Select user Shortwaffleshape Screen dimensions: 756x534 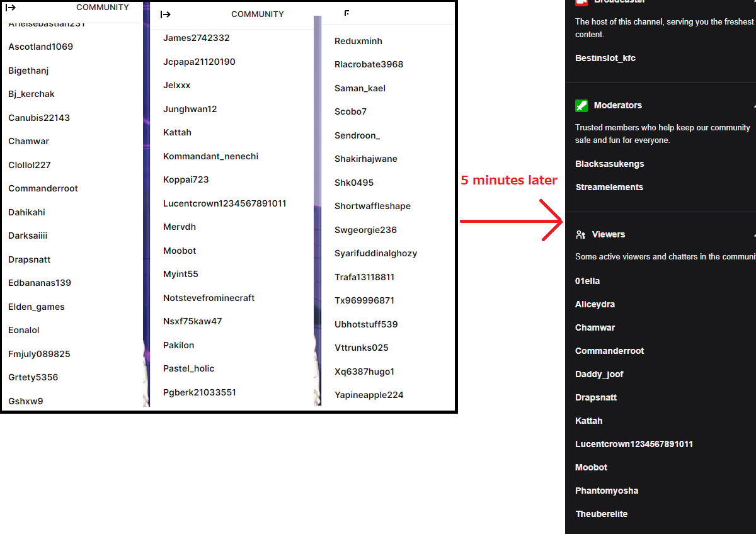(372, 206)
